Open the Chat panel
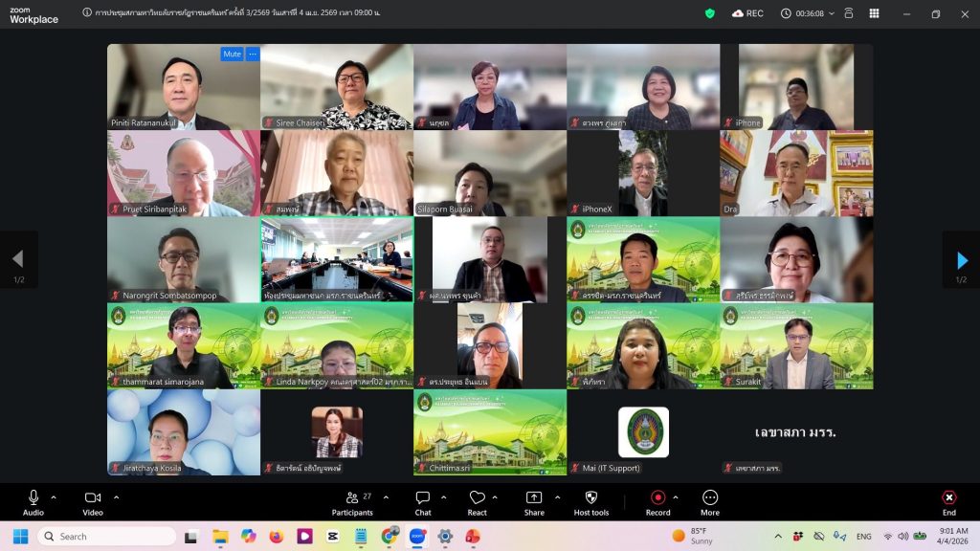Viewport: 980px width, 551px height. tap(422, 501)
